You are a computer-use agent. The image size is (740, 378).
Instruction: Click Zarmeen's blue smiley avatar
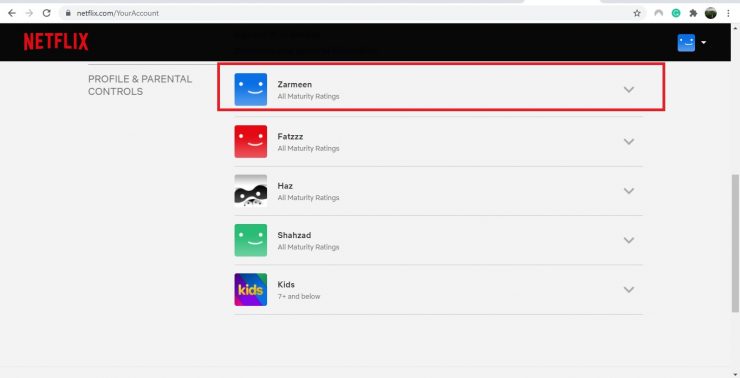coord(251,89)
